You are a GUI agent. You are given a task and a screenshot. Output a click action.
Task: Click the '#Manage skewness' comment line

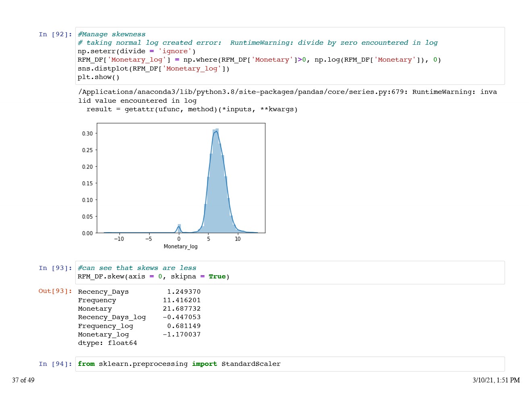(111, 34)
